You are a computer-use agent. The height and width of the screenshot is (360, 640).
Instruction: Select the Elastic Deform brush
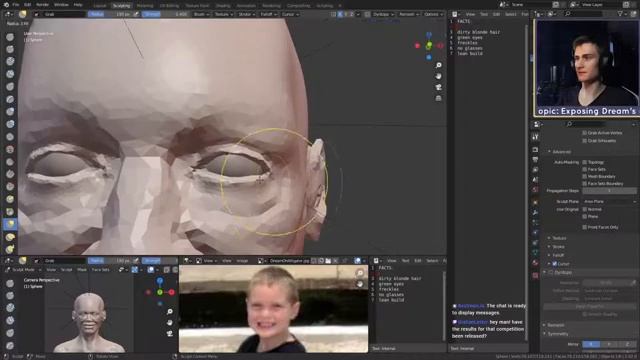pyautogui.click(x=10, y=236)
